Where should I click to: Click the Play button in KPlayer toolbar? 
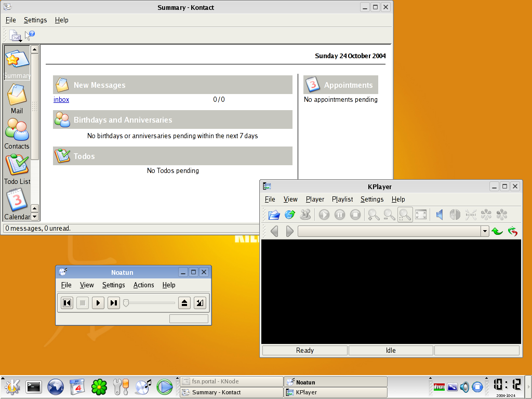(324, 215)
